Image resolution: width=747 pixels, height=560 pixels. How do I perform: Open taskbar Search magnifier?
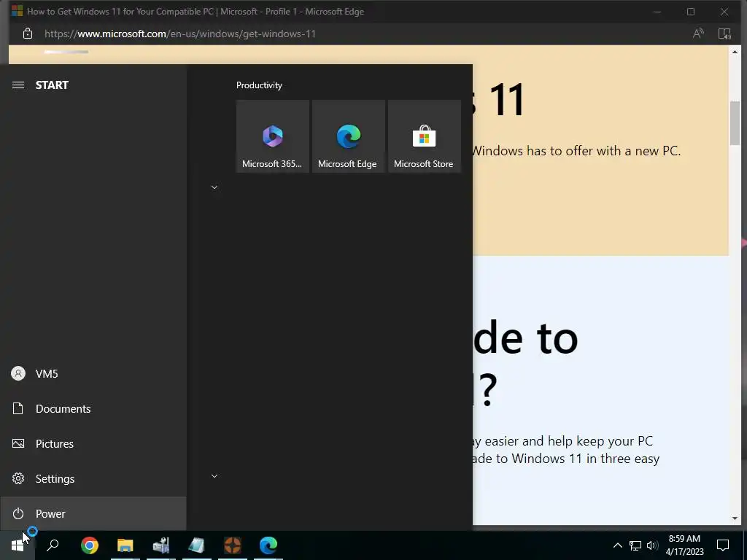[x=53, y=545]
